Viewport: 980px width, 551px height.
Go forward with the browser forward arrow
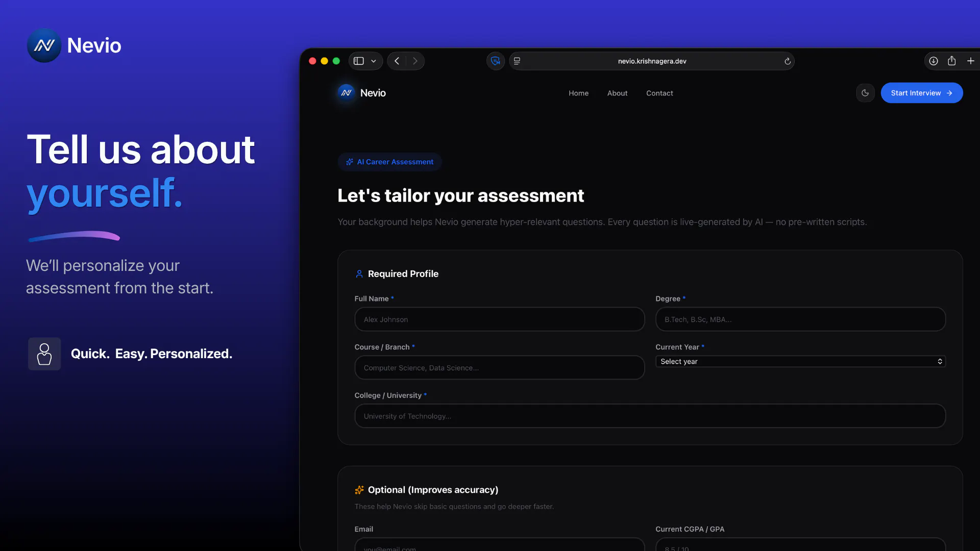click(415, 61)
